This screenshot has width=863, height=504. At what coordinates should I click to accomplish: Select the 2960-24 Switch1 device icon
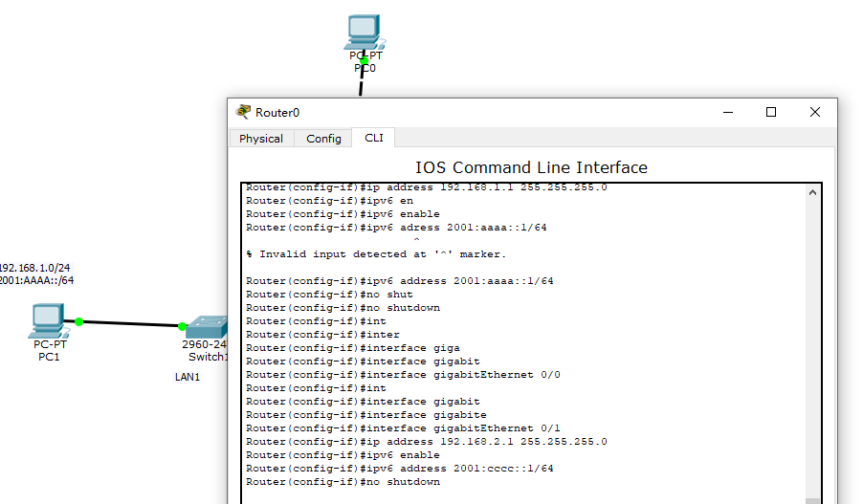[207, 327]
